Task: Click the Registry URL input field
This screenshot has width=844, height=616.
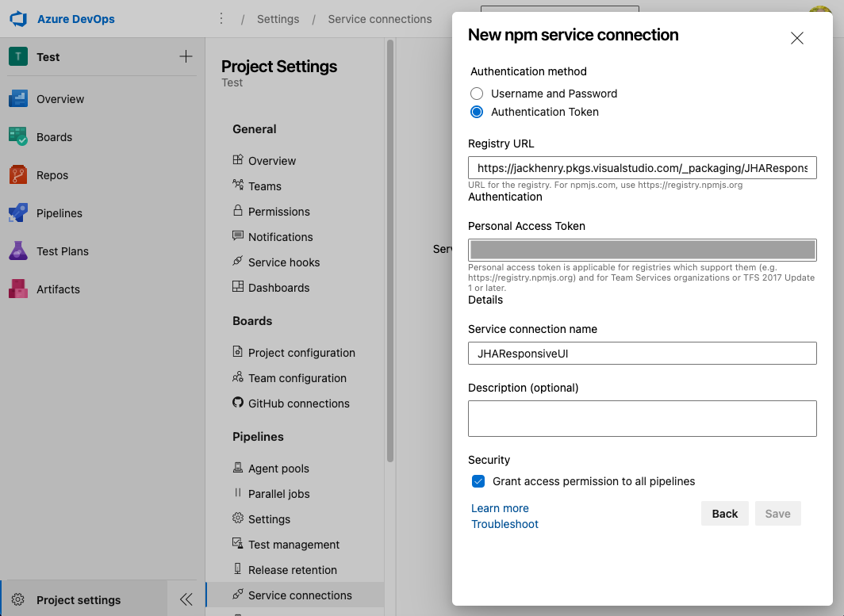Action: coord(642,168)
